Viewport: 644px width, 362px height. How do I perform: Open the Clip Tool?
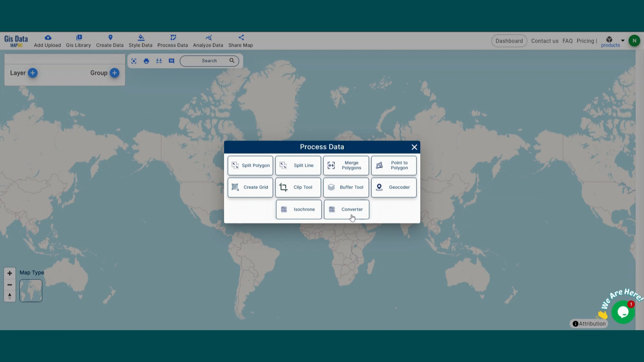click(x=298, y=187)
